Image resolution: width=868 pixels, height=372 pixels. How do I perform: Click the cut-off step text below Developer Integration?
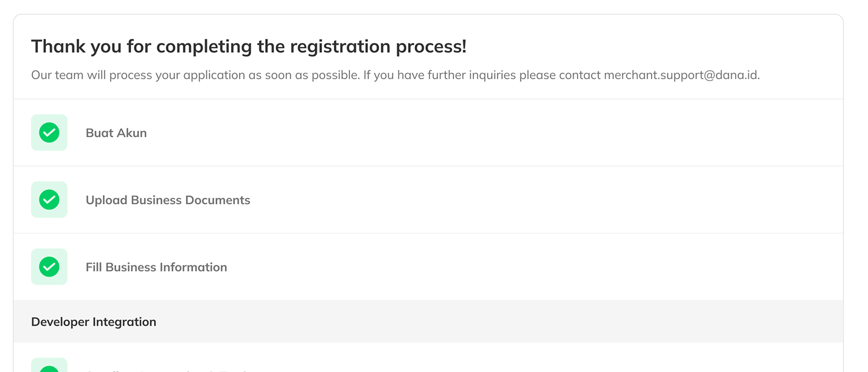[x=170, y=370]
